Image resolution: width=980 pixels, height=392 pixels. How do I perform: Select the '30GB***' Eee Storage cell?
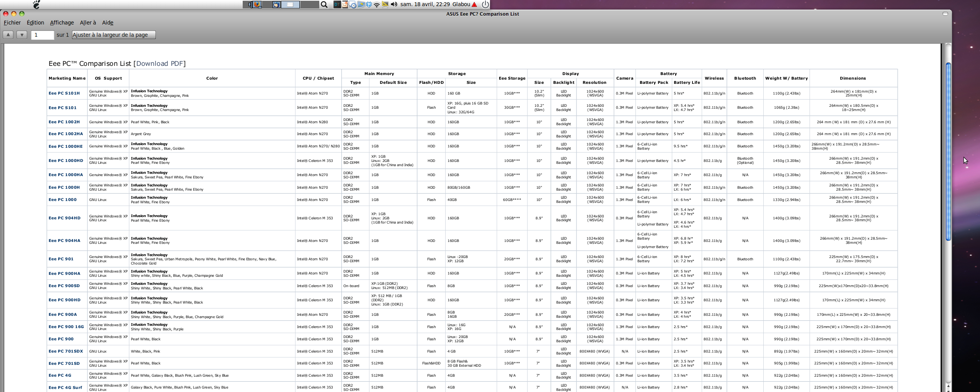tap(512, 108)
